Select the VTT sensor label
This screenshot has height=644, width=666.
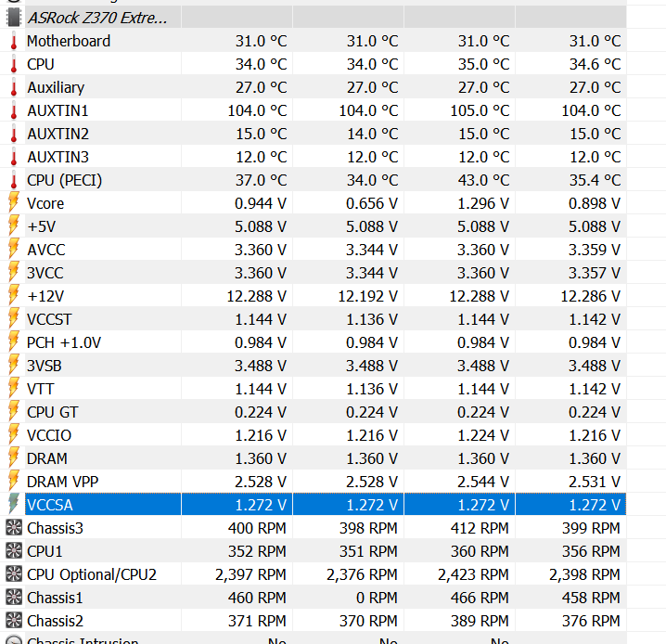tap(41, 389)
